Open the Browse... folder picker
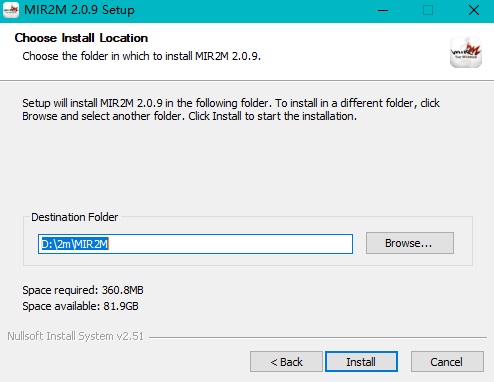Viewport: 494px width, 382px height. coord(410,243)
